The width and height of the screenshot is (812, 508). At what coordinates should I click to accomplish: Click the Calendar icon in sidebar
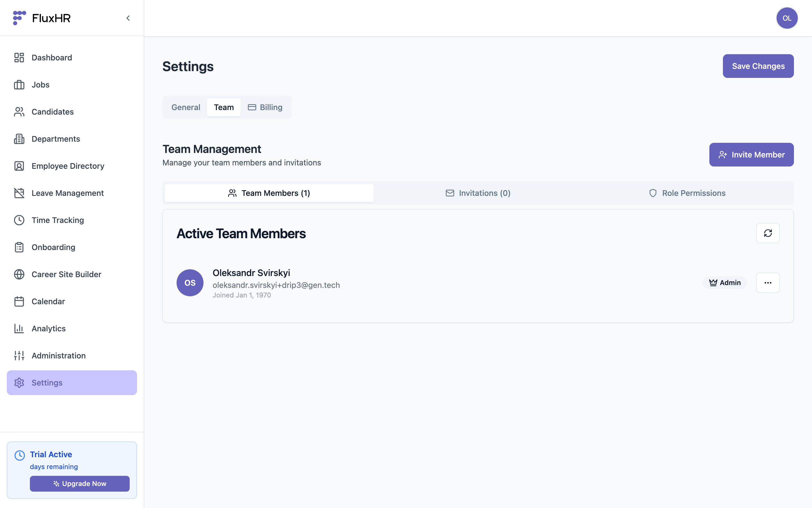click(x=19, y=301)
